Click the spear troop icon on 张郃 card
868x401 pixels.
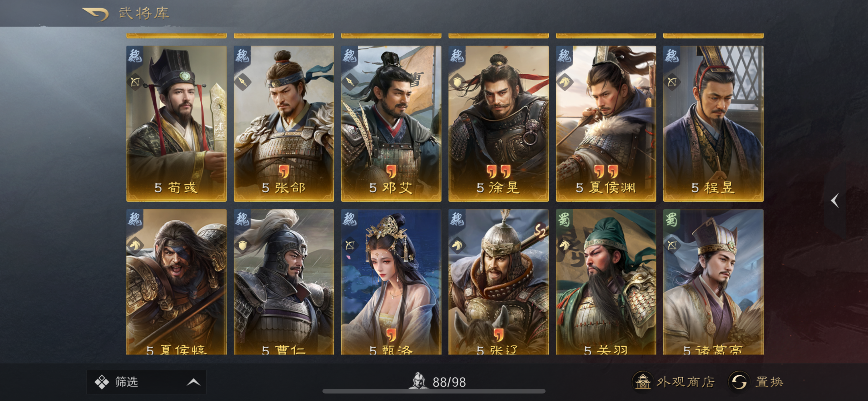point(242,82)
